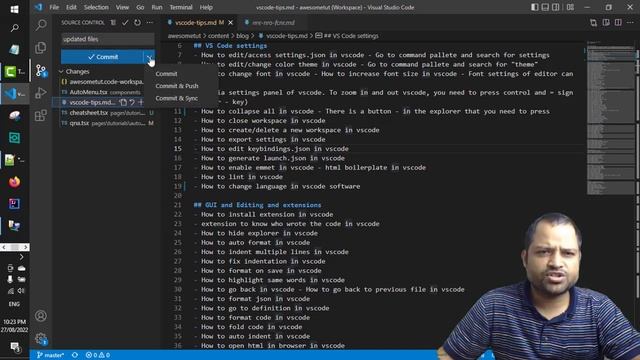The image size is (640, 360).
Task: Open the Source Control more actions ellipsis
Action: [x=150, y=22]
